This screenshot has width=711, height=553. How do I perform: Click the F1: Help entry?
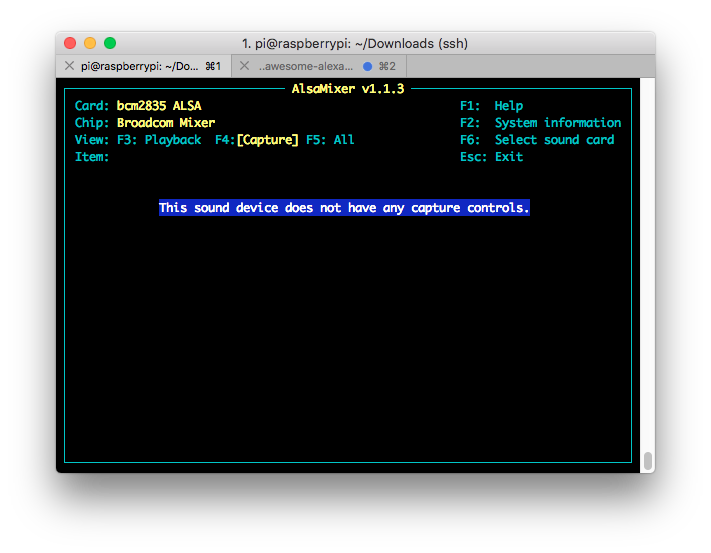[492, 106]
